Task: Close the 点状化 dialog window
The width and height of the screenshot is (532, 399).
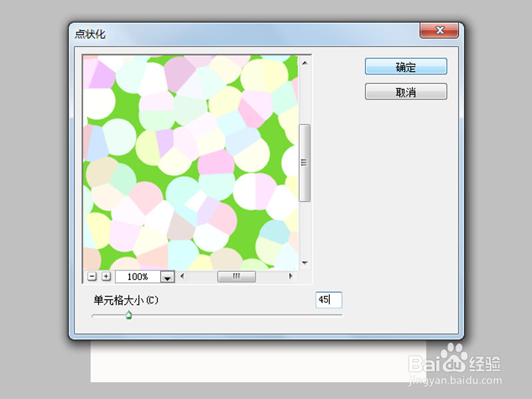Action: pos(440,30)
